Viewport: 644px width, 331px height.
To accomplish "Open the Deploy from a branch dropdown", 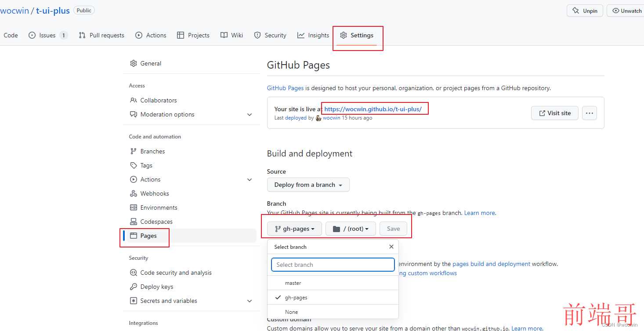I will 308,185.
